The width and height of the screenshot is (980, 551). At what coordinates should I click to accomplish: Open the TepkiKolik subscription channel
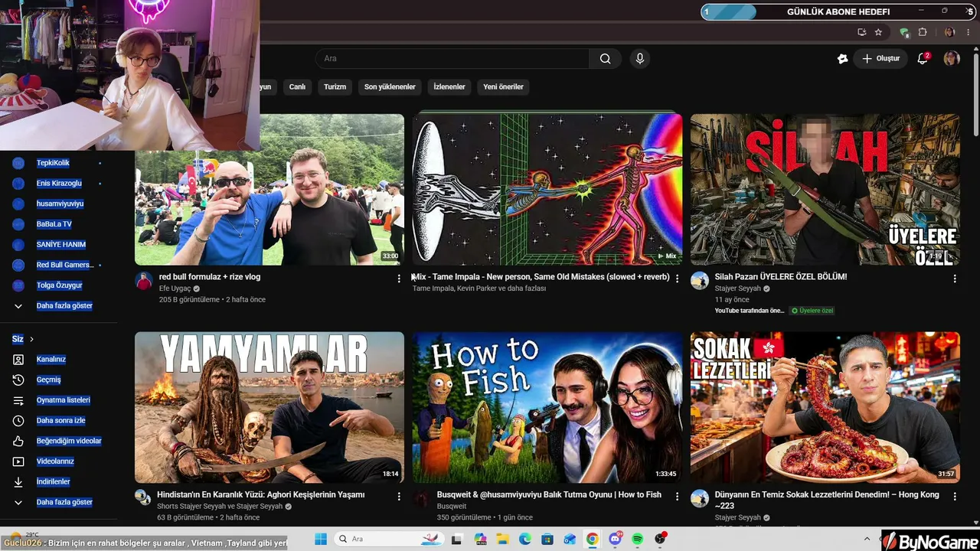coord(53,163)
